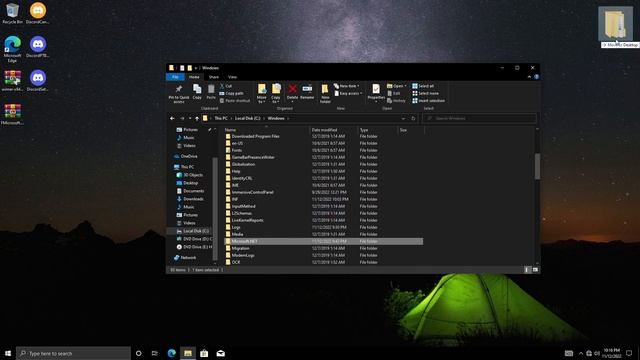Click the History command in ribbon
Image resolution: width=640 pixels, height=360 pixels.
396,101
